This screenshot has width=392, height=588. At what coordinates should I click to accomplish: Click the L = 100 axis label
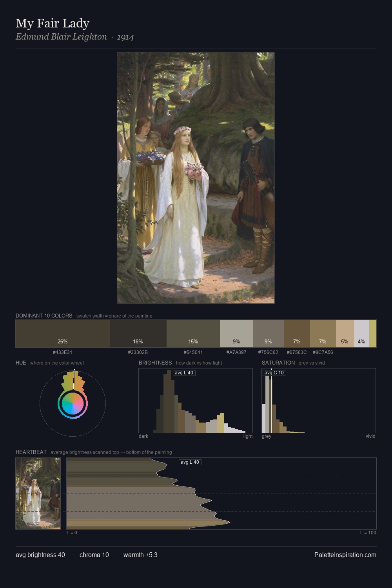pyautogui.click(x=368, y=533)
